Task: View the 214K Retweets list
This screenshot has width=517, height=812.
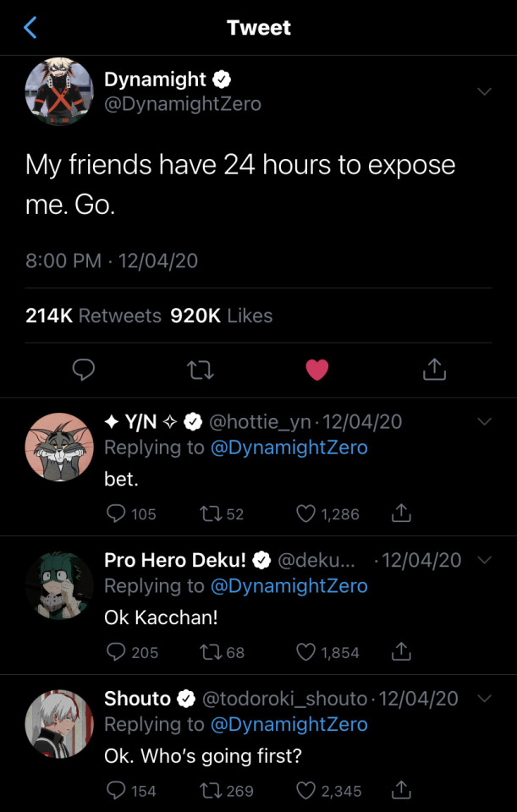Action: pos(93,315)
